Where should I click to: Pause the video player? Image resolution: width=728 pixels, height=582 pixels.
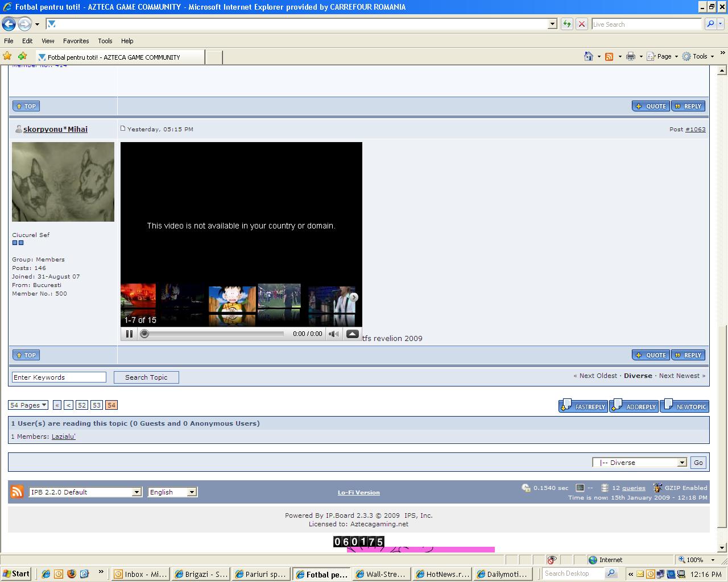point(129,334)
